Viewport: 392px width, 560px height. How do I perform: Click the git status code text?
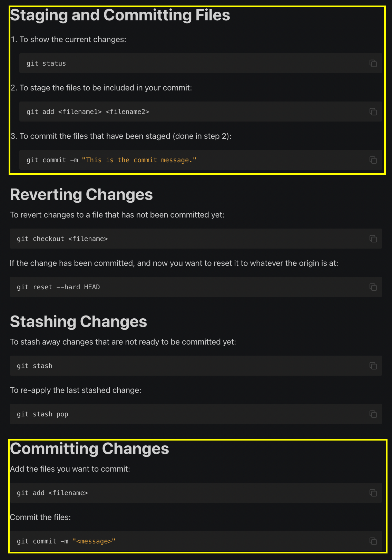point(46,64)
